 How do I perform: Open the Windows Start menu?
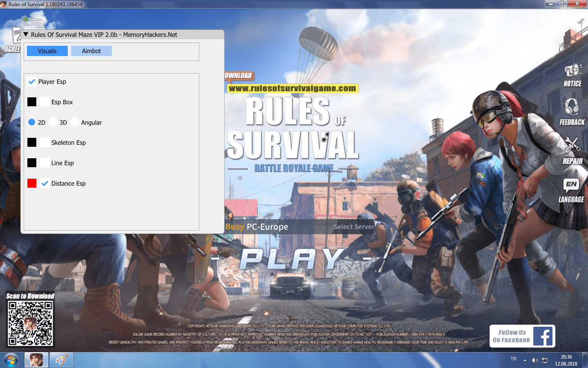click(x=11, y=360)
